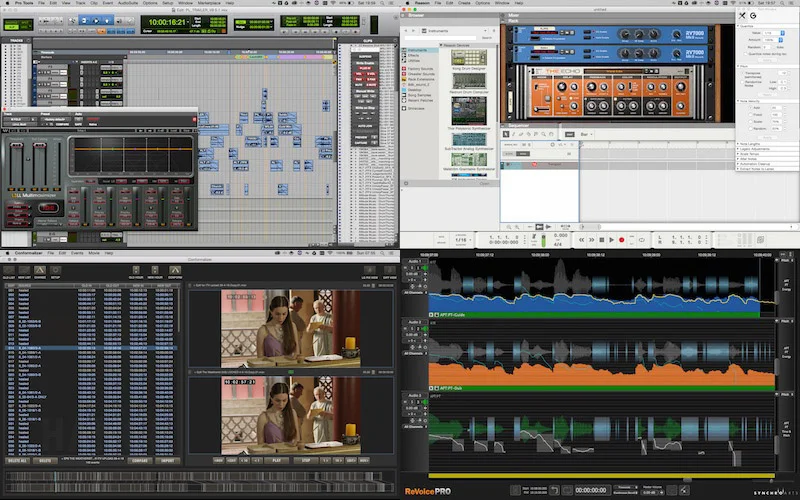Click IMPORT button in Conformalizer

pyautogui.click(x=167, y=461)
